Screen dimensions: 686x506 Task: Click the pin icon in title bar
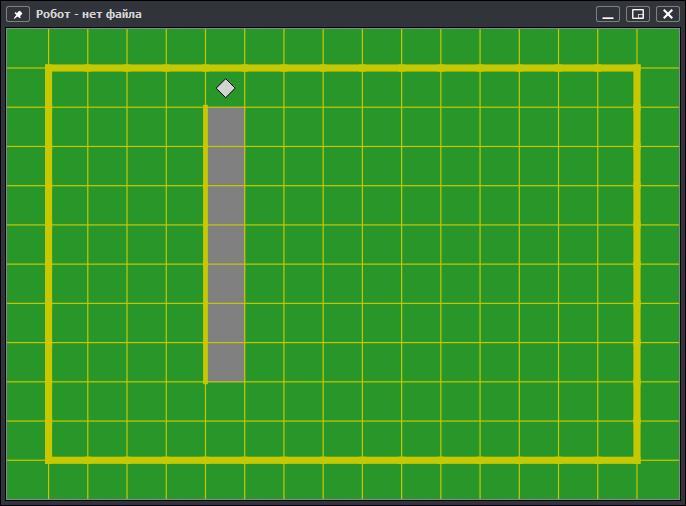tap(18, 14)
